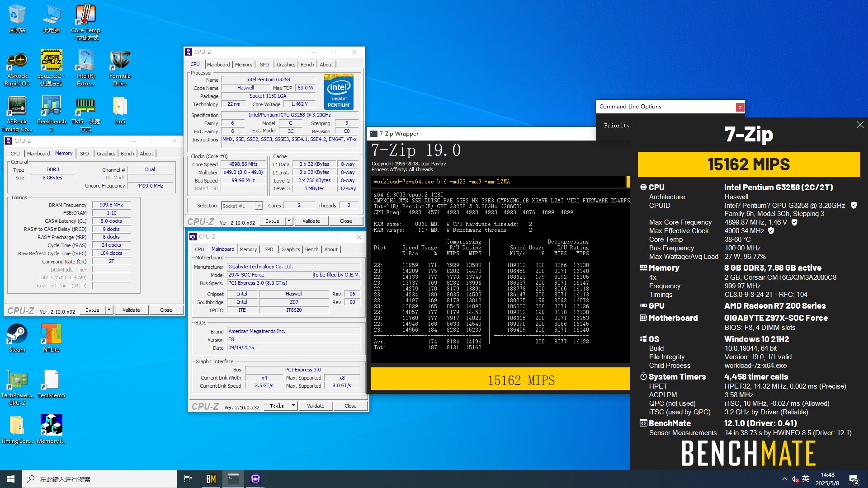Click the muted volume tray icon
868x488 pixels.
pyautogui.click(x=795, y=479)
